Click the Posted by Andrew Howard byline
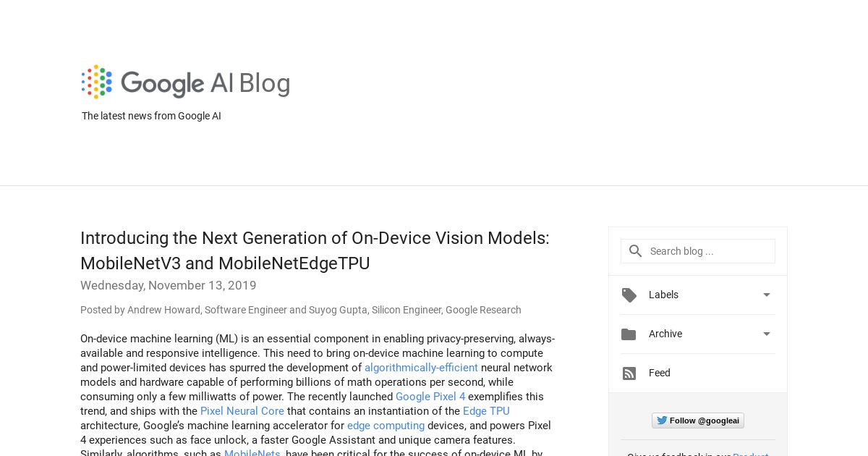 (301, 310)
